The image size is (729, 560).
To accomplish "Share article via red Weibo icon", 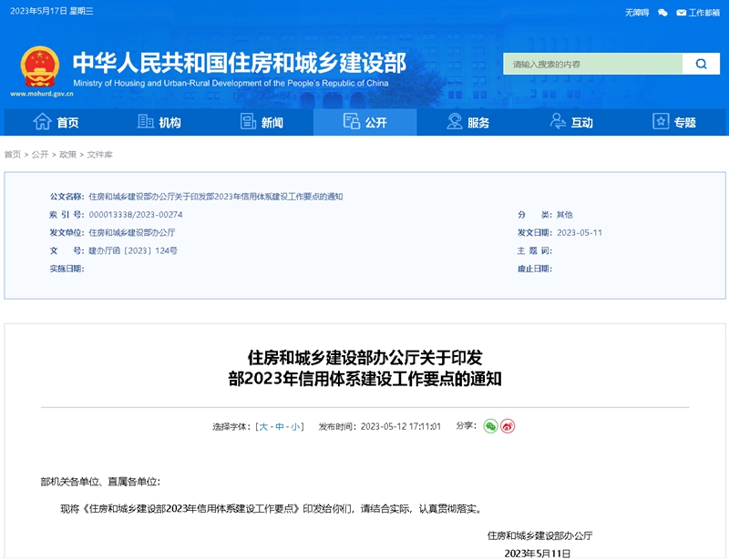I will pyautogui.click(x=508, y=426).
